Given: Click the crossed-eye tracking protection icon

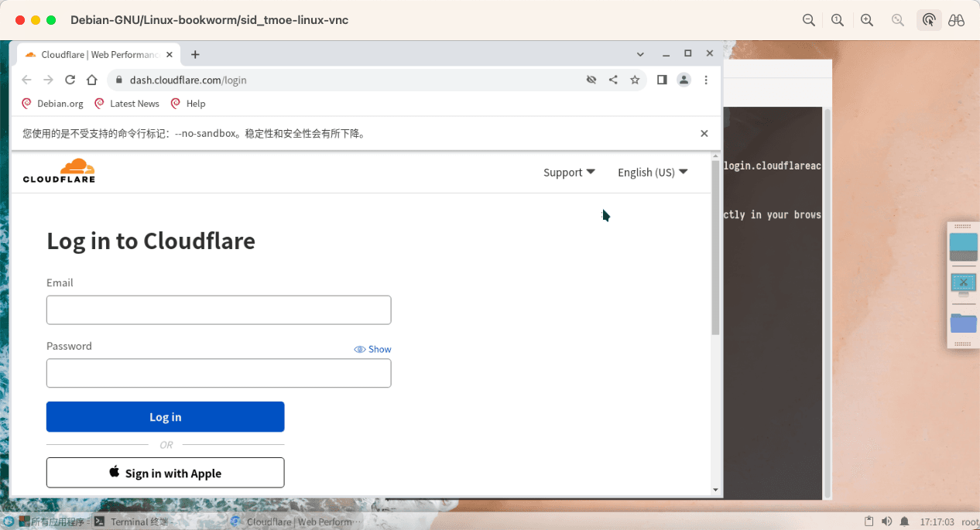Looking at the screenshot, I should click(591, 80).
